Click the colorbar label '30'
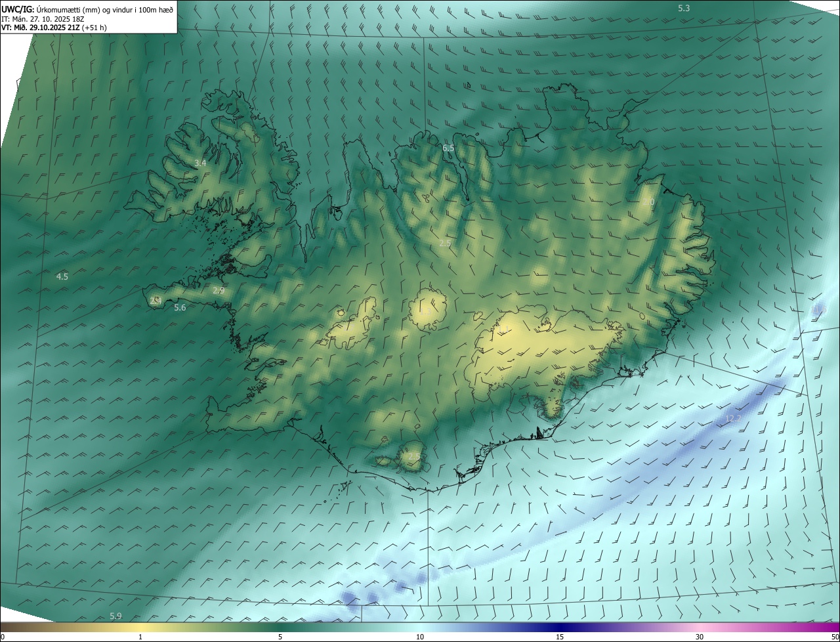This screenshot has height=642, width=840. tap(700, 637)
